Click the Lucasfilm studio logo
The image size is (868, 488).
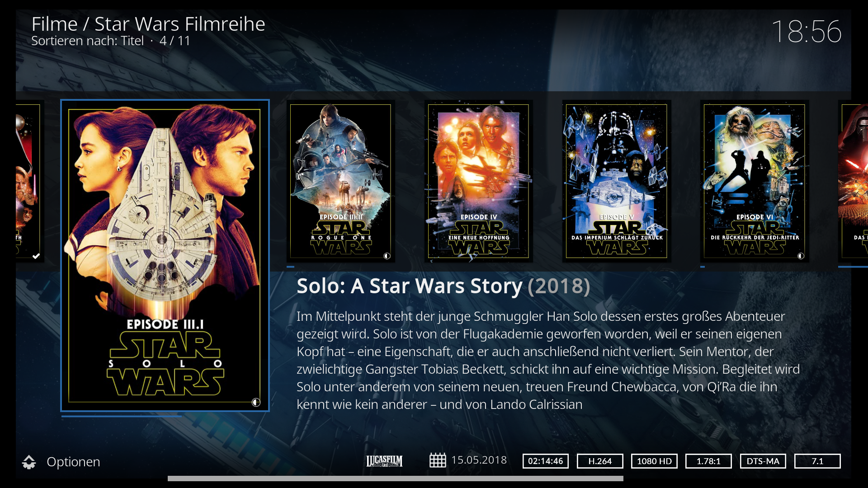click(384, 461)
